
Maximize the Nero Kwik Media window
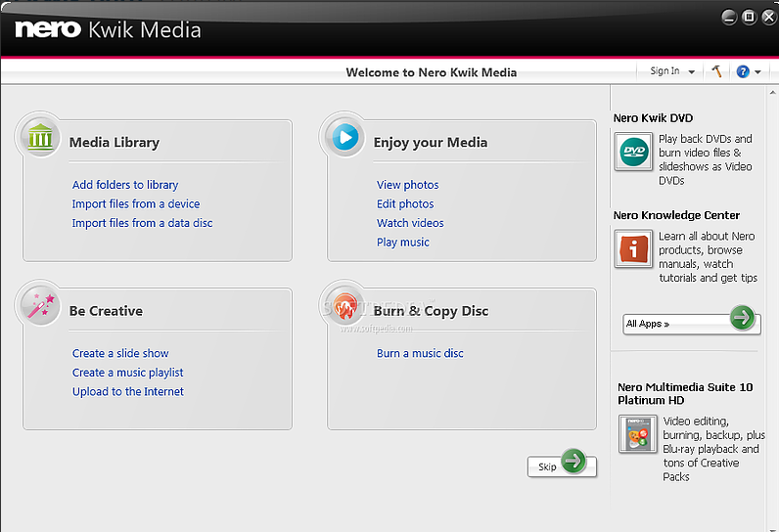click(749, 18)
